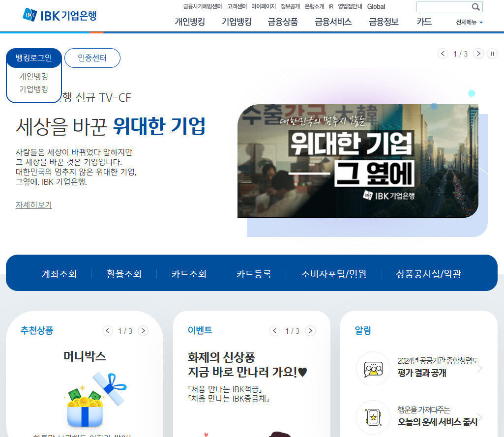Image resolution: width=504 pixels, height=437 pixels.
Task: Click the 뱅킹로그인 button
Action: click(x=34, y=58)
